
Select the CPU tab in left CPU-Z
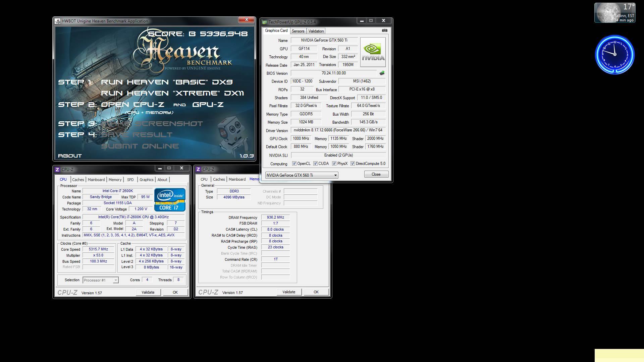(63, 179)
